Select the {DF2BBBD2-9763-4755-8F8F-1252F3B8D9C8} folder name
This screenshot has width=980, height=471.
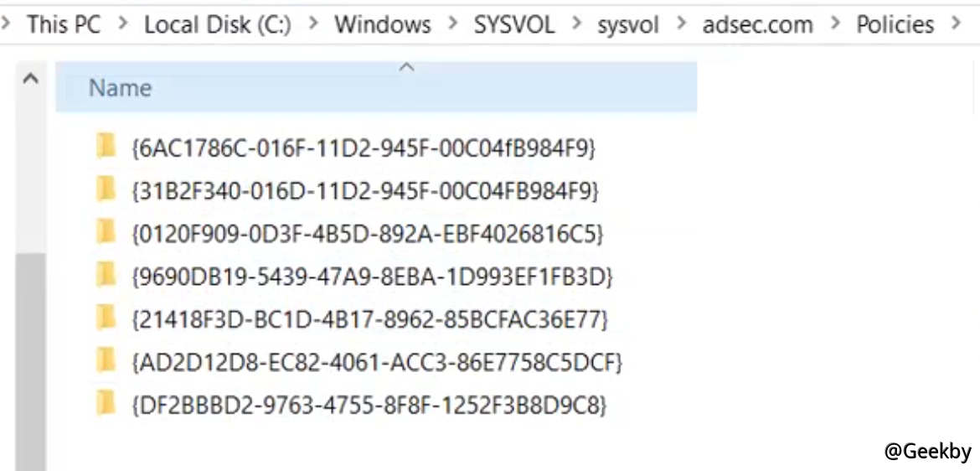369,406
